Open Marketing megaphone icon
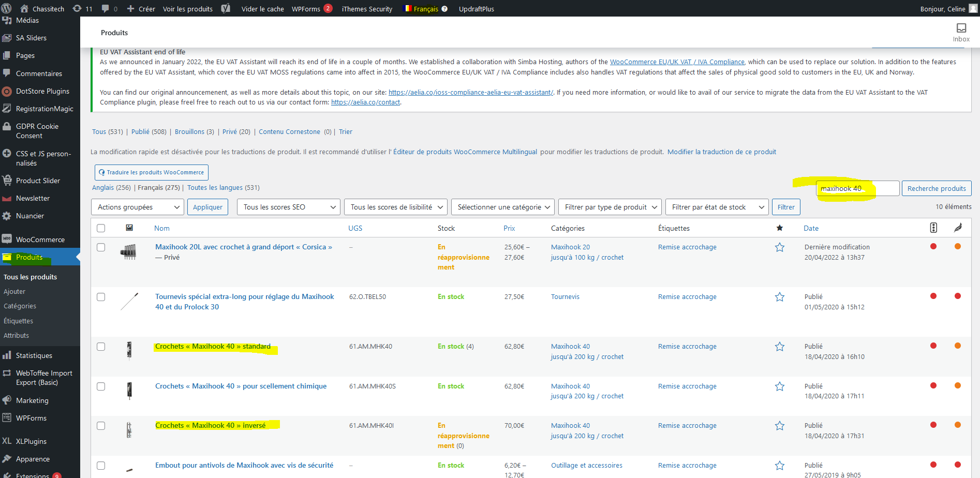This screenshot has height=478, width=980. click(x=7, y=400)
